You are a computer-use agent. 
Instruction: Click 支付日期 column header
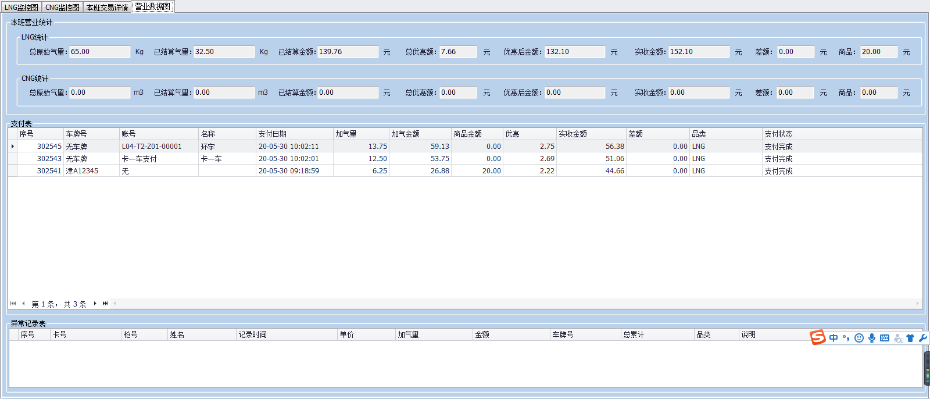pyautogui.click(x=295, y=135)
